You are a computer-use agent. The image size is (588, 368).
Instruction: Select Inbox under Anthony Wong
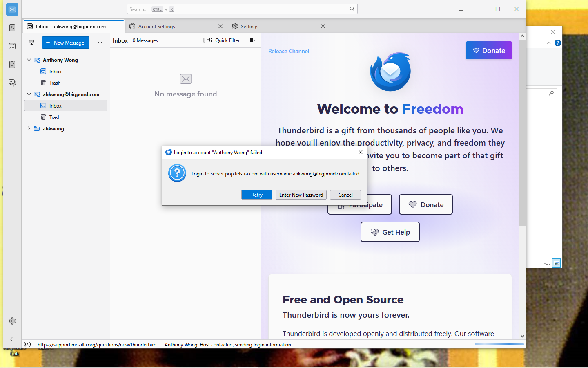66,71
